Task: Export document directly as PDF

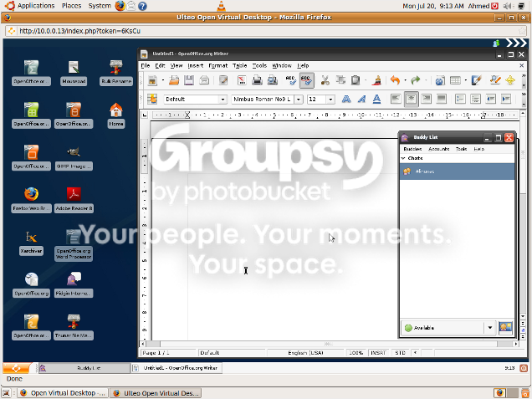Action: pyautogui.click(x=242, y=80)
